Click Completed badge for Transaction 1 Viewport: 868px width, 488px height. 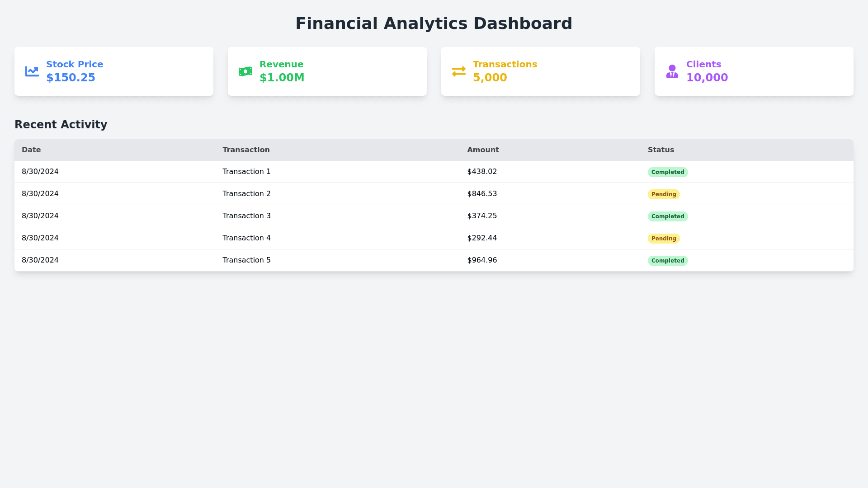pos(667,172)
